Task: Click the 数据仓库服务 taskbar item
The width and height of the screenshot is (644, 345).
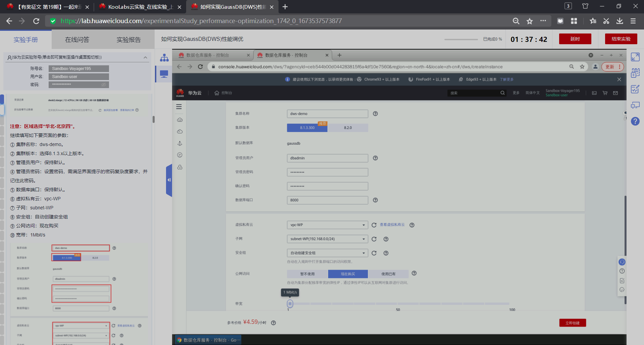Action: pyautogui.click(x=208, y=340)
